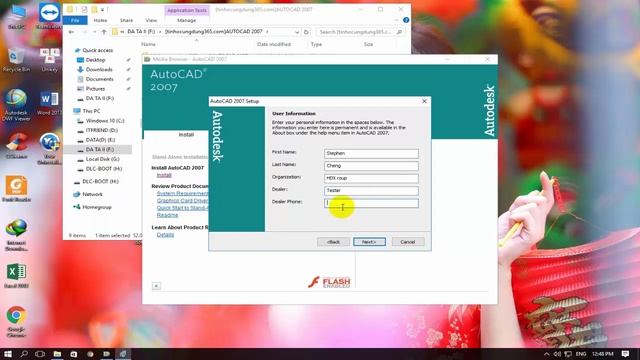Click the Dealer field
The image size is (640, 360).
click(x=371, y=191)
